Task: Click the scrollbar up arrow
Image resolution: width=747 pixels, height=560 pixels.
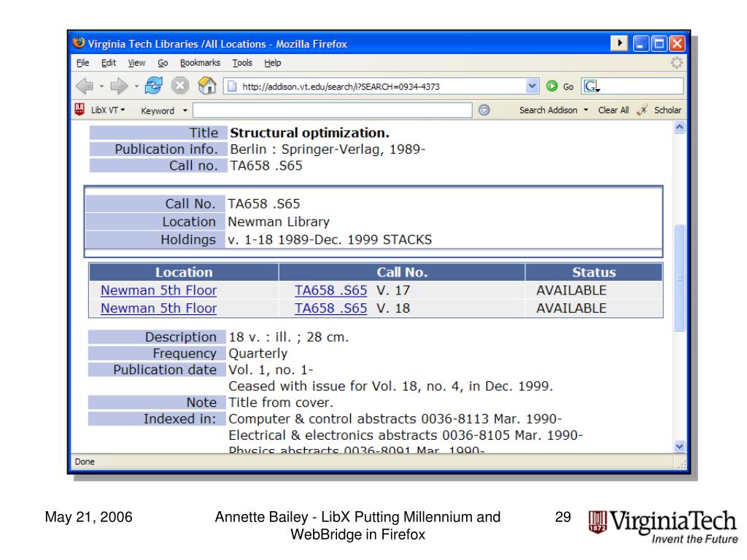Action: pyautogui.click(x=679, y=127)
